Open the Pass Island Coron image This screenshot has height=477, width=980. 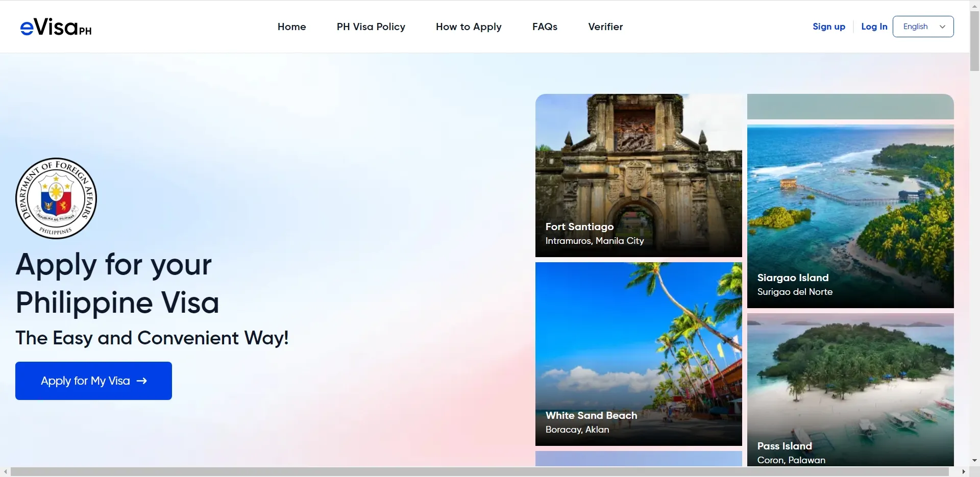(850, 389)
